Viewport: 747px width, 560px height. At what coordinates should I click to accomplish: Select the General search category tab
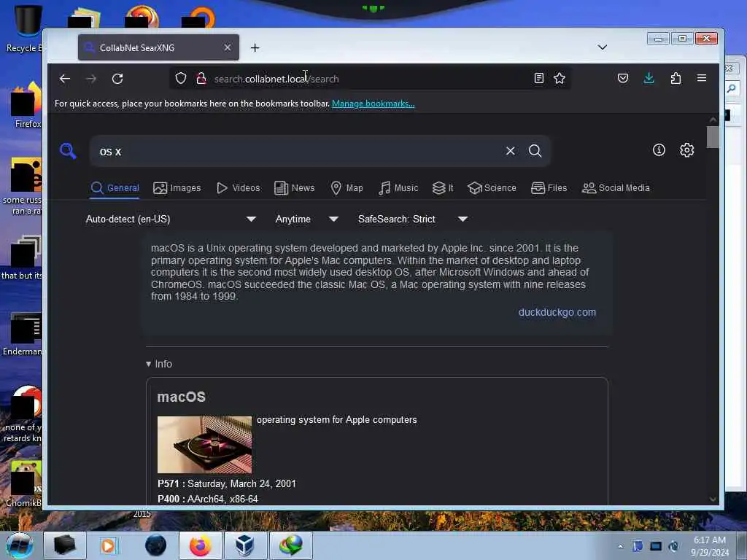click(115, 188)
